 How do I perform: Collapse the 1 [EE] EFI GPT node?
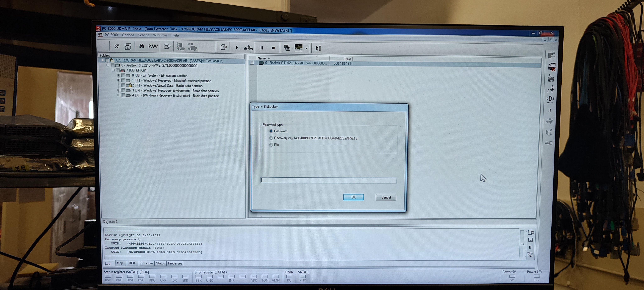click(113, 70)
